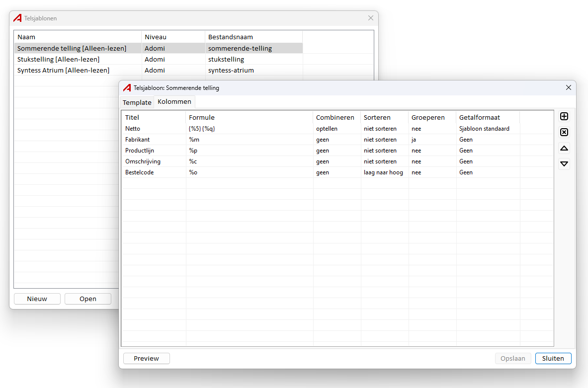Click the stukstelling filename cell
Screen dimensions: 588x388
254,59
